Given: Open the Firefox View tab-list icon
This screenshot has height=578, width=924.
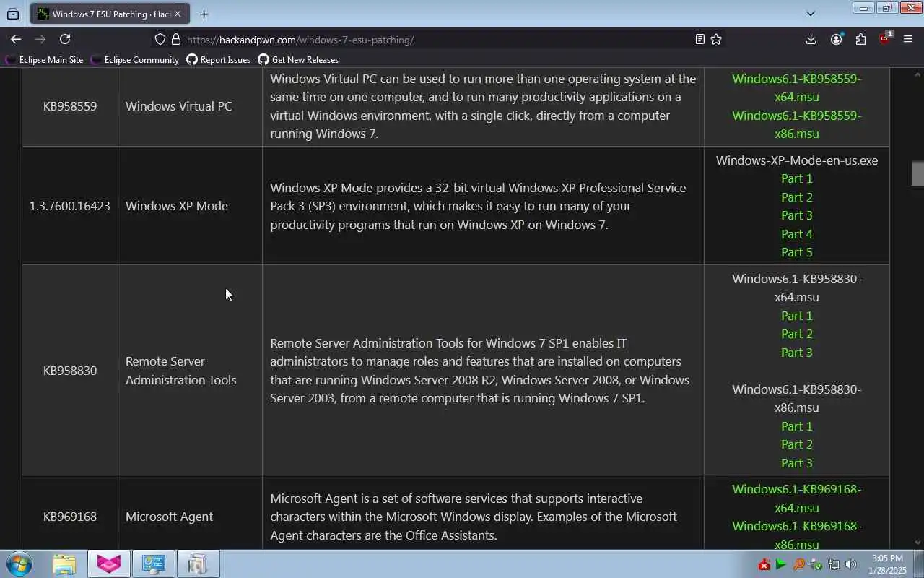Looking at the screenshot, I should coord(13,14).
